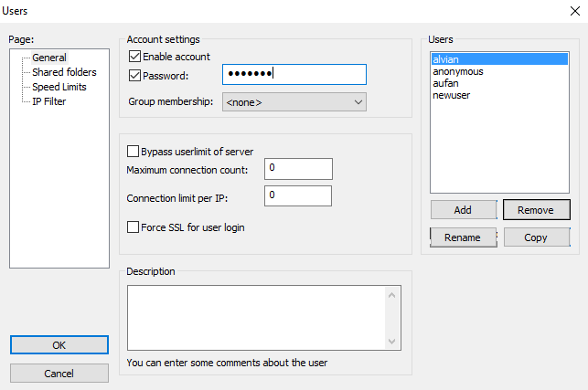Confirm settings with OK button
The width and height of the screenshot is (588, 390).
(59, 345)
